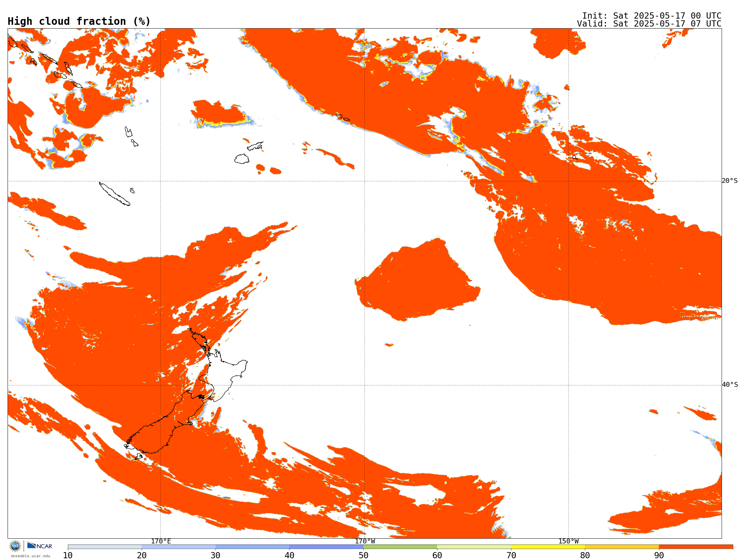Click the above-90 orange-red colorbar segment
744x560 pixels.
tap(696, 547)
